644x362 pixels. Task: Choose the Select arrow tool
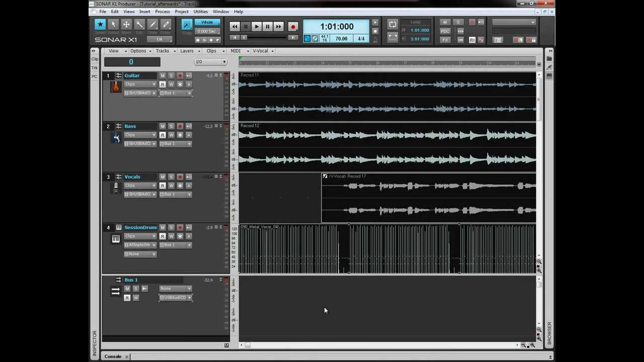113,24
